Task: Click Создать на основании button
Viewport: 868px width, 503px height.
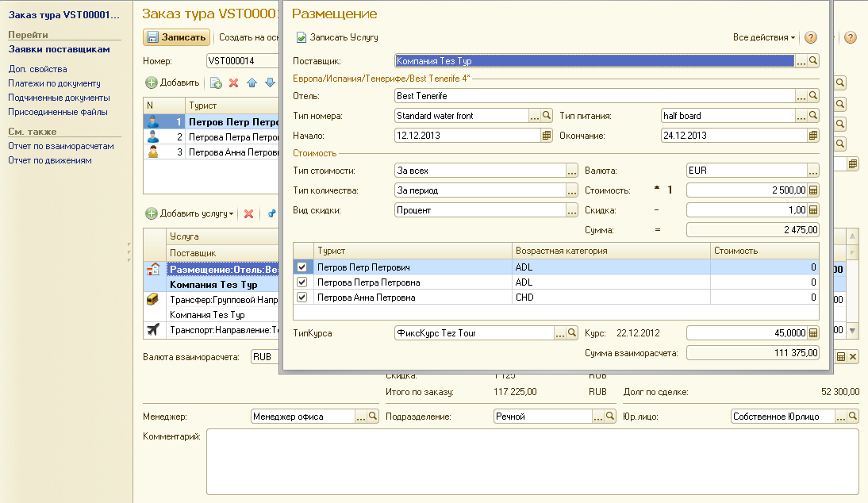Action: (x=249, y=37)
